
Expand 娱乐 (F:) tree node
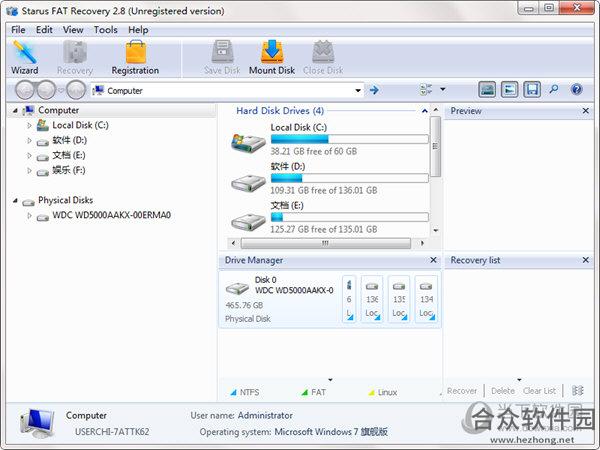click(29, 170)
